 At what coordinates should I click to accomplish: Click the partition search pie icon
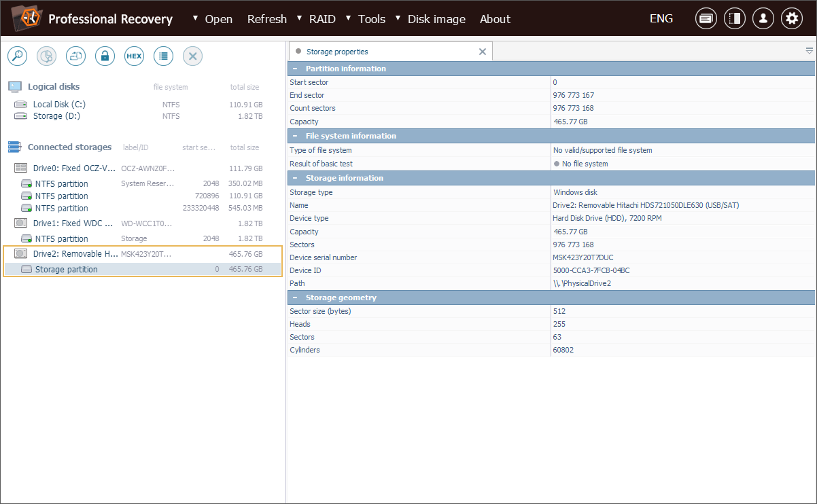[46, 56]
